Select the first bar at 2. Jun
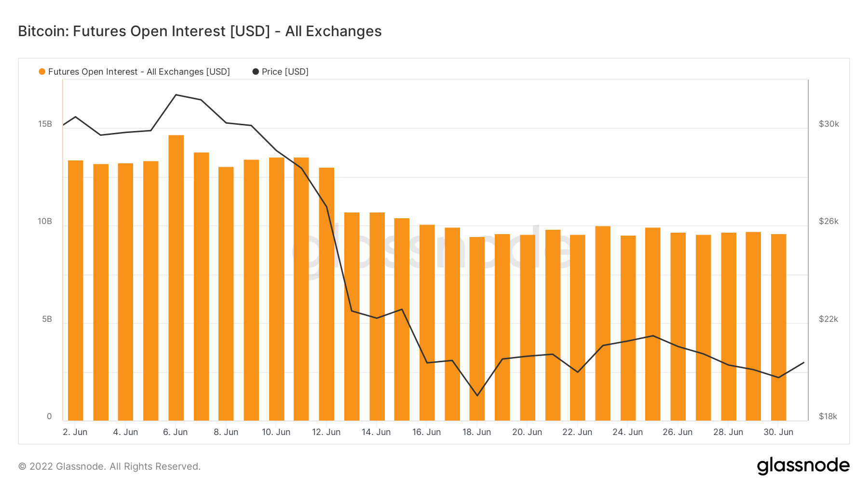 (76, 290)
